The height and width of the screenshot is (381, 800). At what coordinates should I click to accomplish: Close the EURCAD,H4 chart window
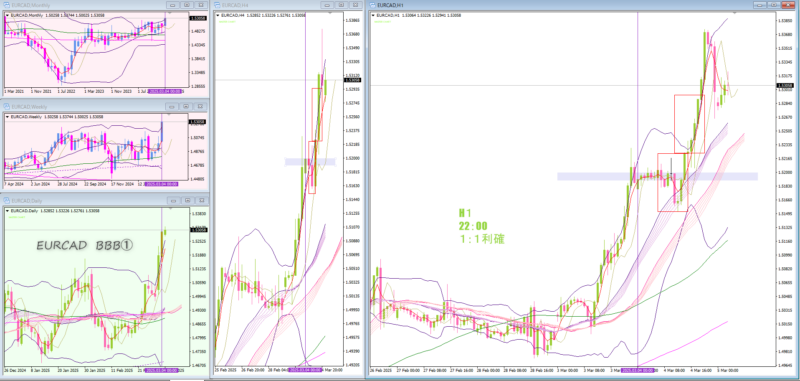(355, 5)
